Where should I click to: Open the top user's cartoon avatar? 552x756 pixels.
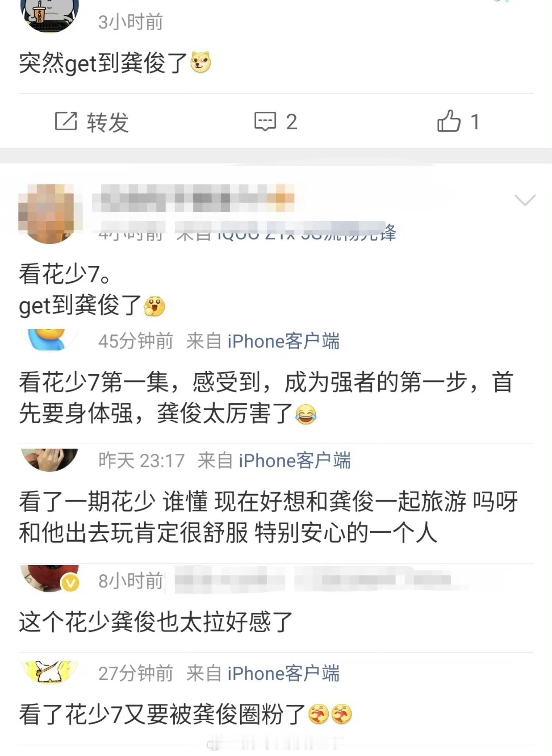[x=49, y=15]
